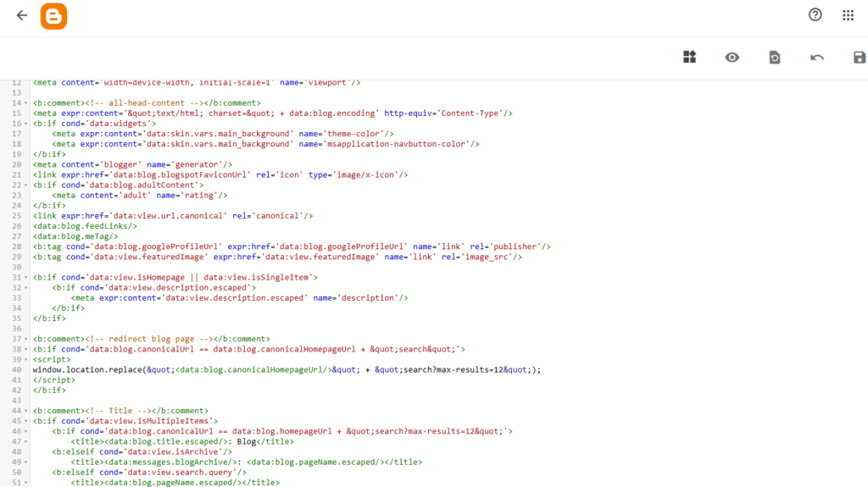Click the 'generator' meta line

[x=132, y=164]
